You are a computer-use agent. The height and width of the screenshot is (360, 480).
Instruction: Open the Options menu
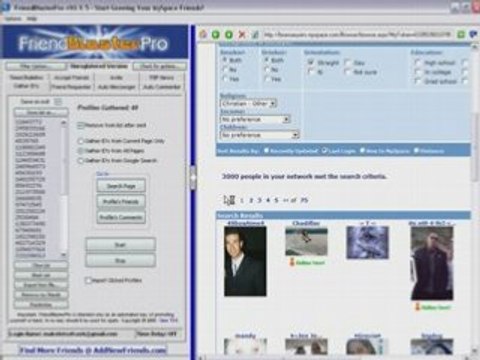(13, 19)
